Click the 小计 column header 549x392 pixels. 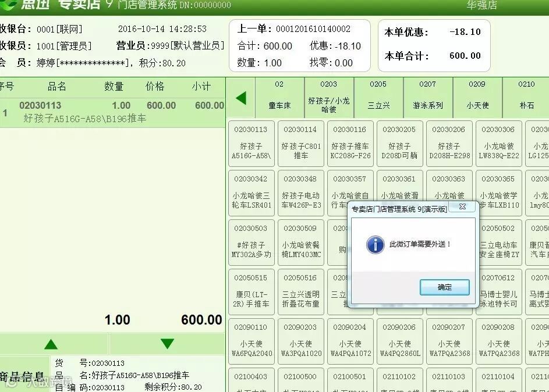click(201, 87)
